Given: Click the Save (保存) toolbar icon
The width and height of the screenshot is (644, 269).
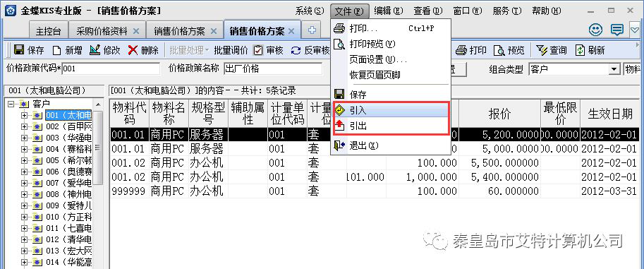Looking at the screenshot, I should click(x=19, y=50).
